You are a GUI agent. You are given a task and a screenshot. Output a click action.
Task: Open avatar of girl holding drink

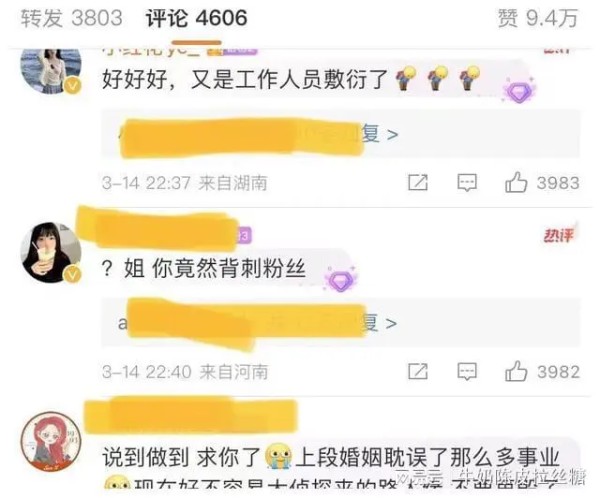click(51, 253)
